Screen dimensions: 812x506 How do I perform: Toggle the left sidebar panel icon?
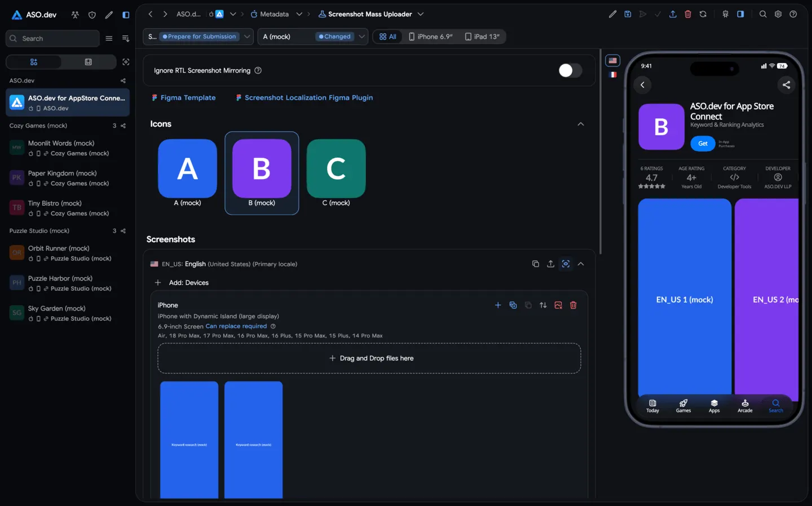[126, 15]
